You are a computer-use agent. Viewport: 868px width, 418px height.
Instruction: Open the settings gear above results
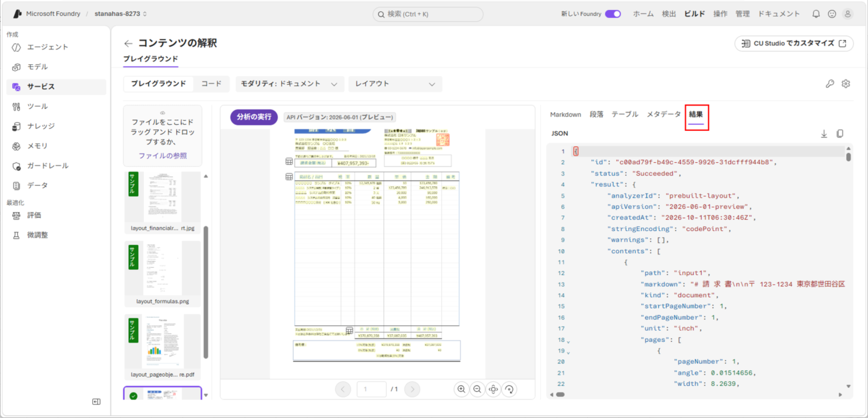[x=846, y=84]
